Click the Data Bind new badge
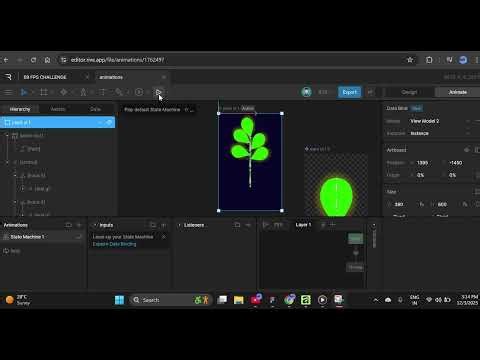Viewport: 480px width, 360px height. click(x=416, y=108)
